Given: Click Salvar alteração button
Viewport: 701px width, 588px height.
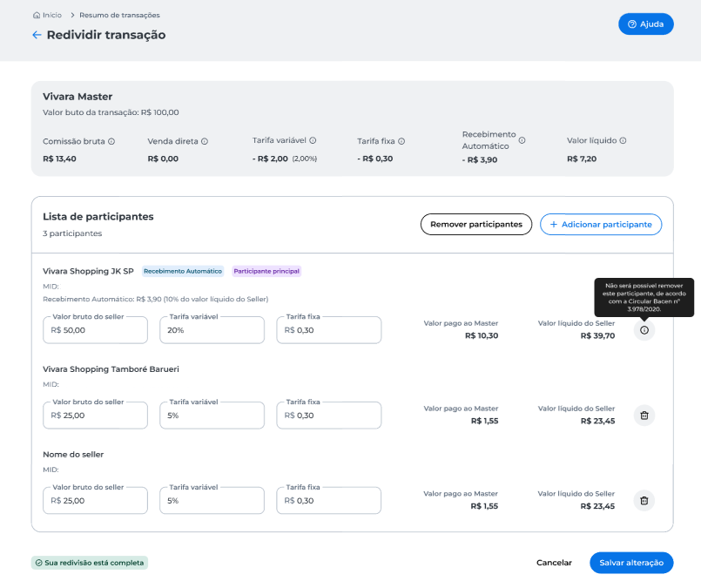Looking at the screenshot, I should pos(631,563).
